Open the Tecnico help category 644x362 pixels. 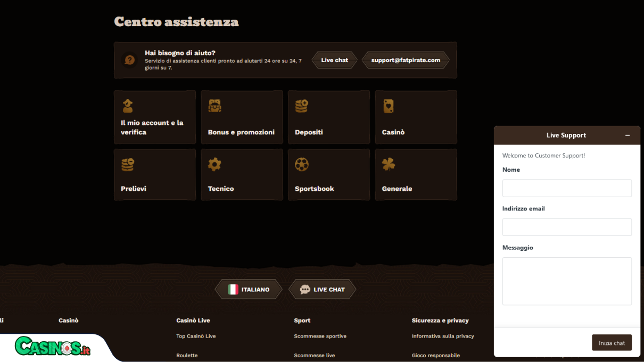[x=242, y=174]
